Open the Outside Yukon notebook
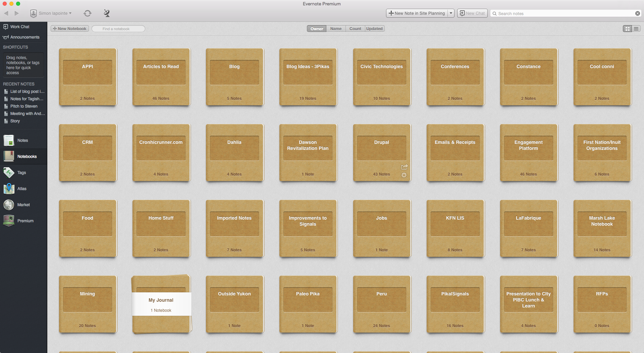 [234, 304]
